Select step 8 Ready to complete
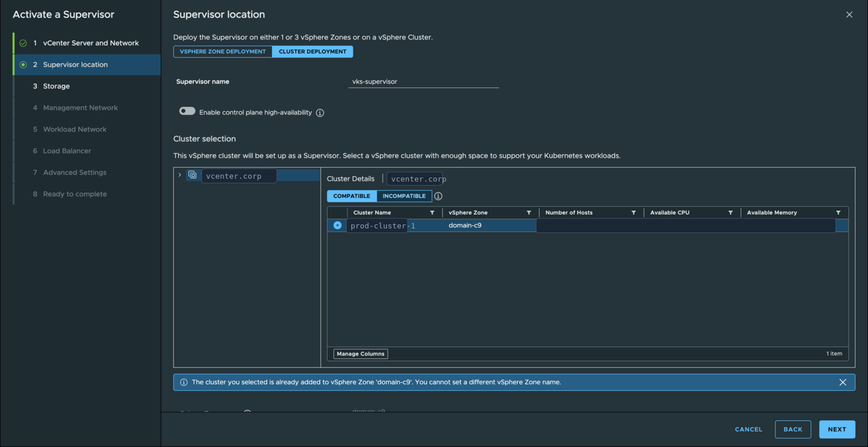Image resolution: width=868 pixels, height=447 pixels. (87, 194)
